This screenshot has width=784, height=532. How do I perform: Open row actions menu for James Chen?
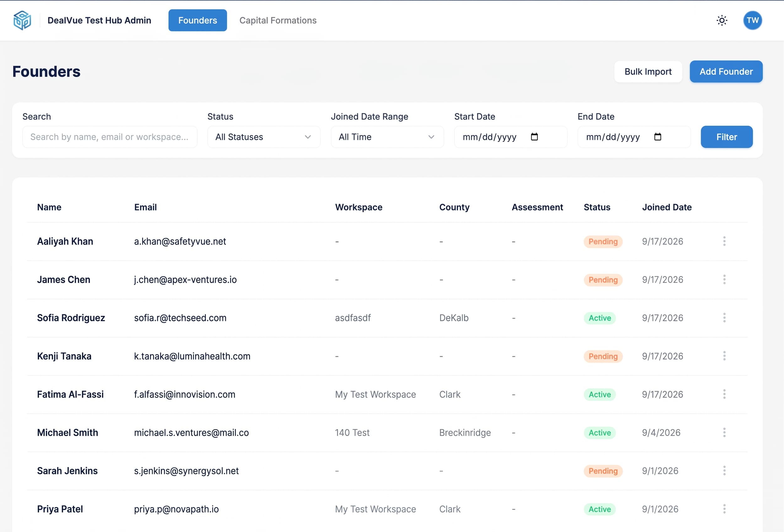click(x=724, y=279)
